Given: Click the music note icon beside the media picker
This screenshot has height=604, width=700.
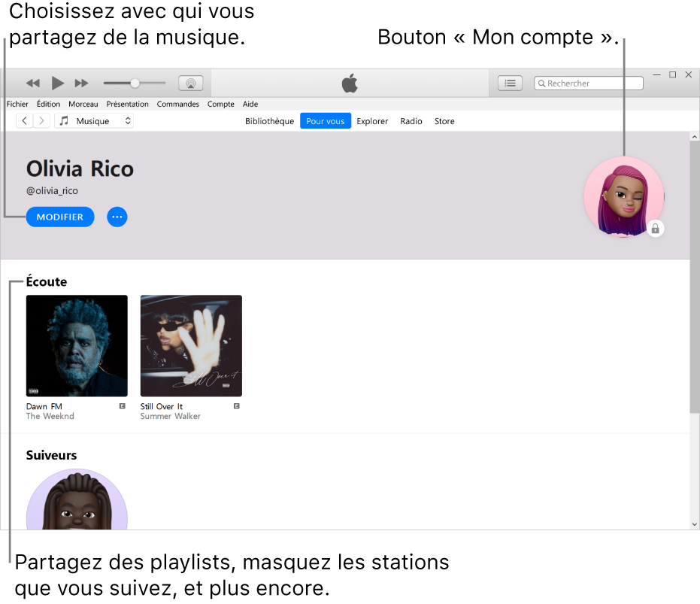Looking at the screenshot, I should [63, 120].
